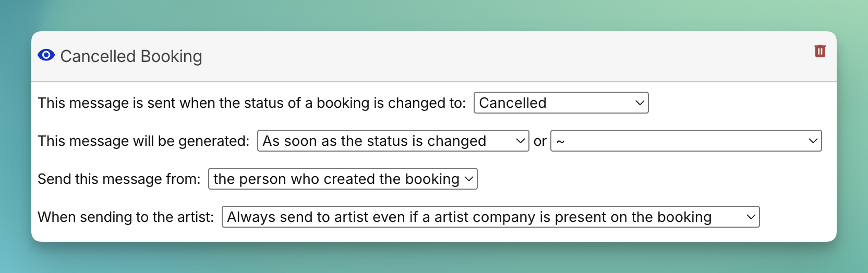Open the booking status dropdown showing Cancelled

tap(561, 103)
